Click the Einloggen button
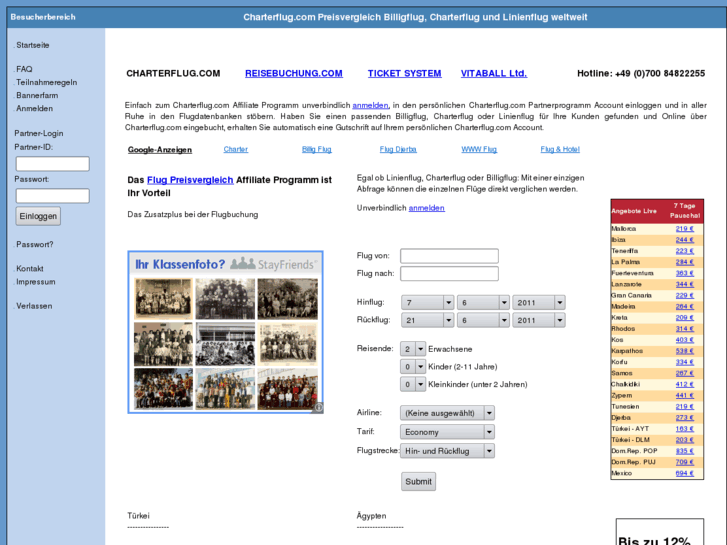Screen dimensions: 727x545 tap(38, 216)
